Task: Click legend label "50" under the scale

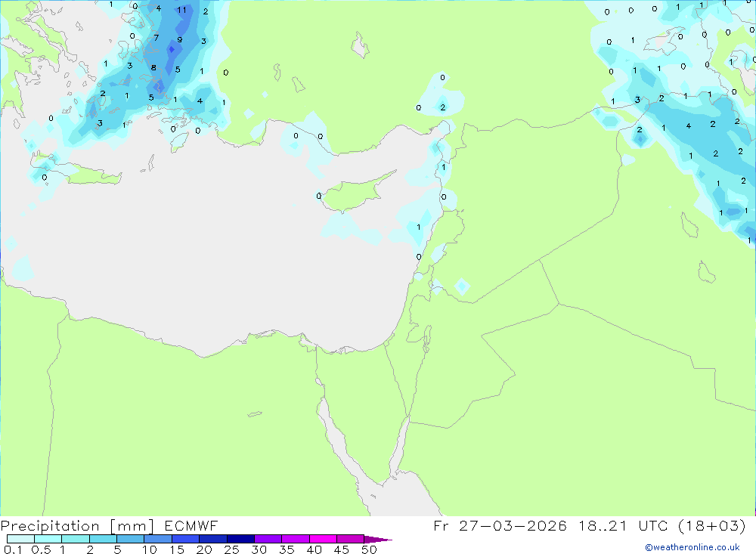Action: pyautogui.click(x=369, y=549)
